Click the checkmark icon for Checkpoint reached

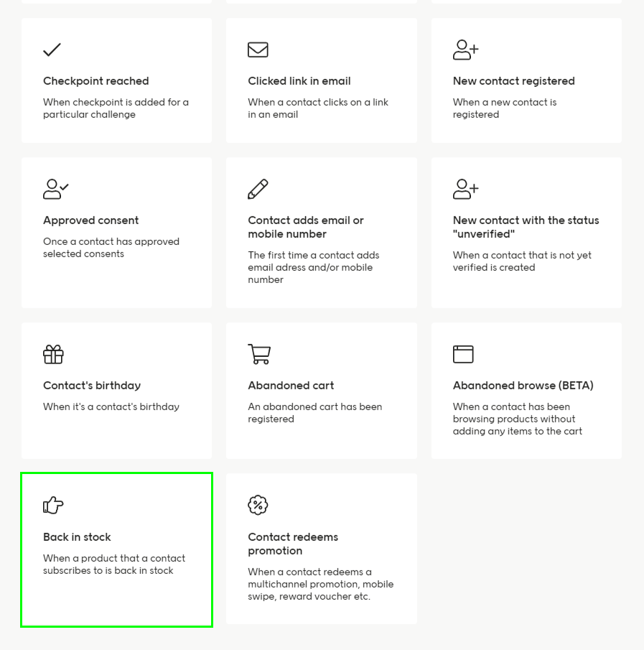click(52, 50)
